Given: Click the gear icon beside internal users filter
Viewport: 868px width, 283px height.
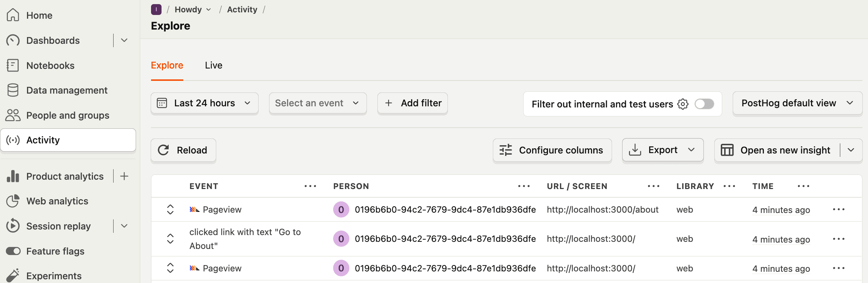Looking at the screenshot, I should (683, 104).
